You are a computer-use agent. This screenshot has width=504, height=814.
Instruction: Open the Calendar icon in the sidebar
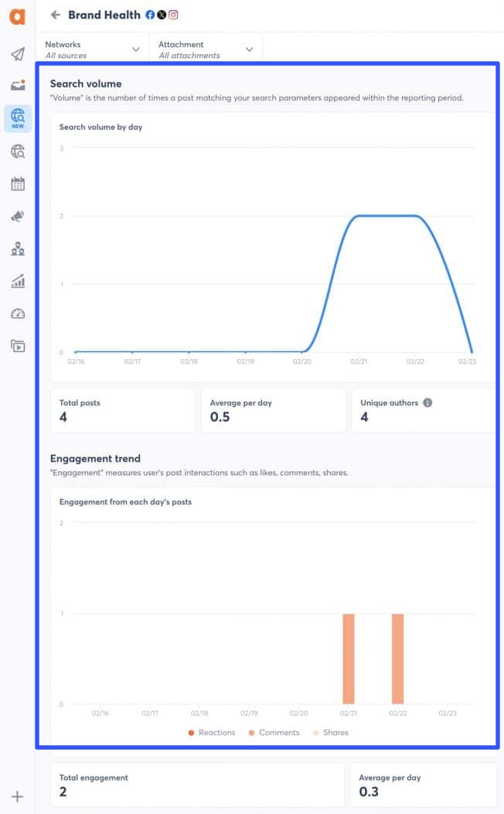coord(17,184)
